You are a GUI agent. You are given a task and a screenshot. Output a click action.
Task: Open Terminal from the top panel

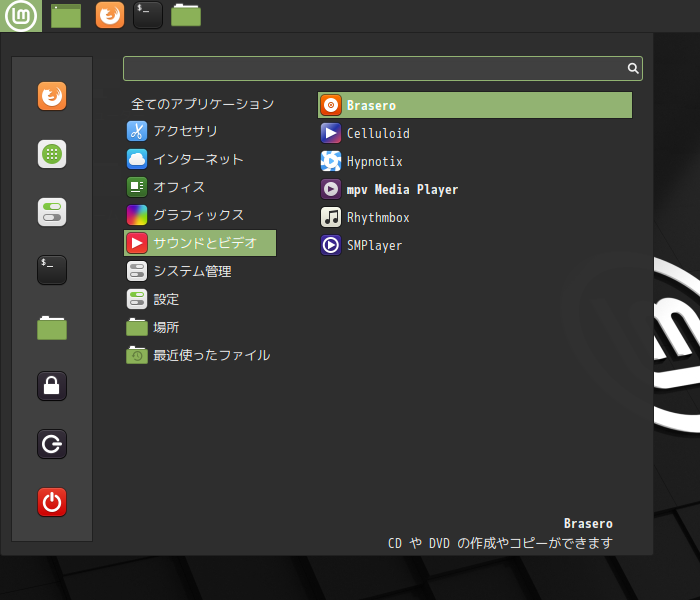tap(148, 15)
